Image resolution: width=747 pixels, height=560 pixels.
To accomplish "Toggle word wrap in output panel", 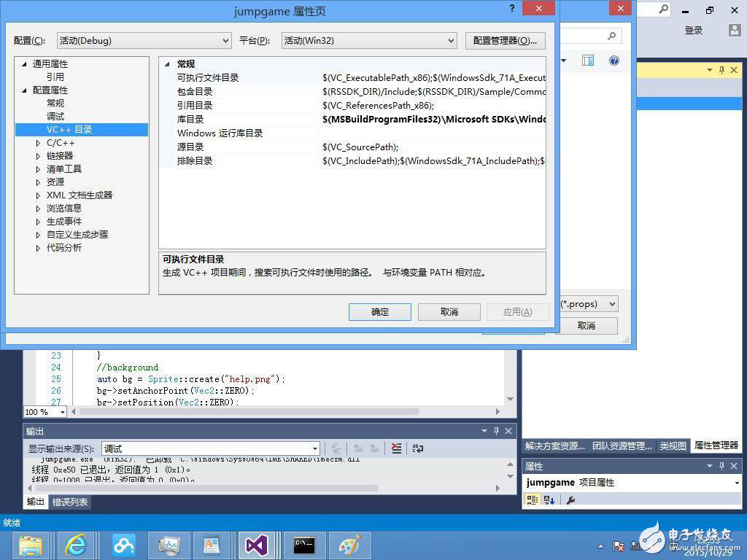I will 418,448.
